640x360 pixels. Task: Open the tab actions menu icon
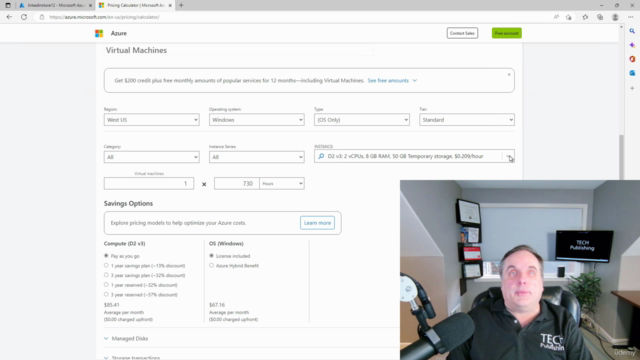pos(8,5)
